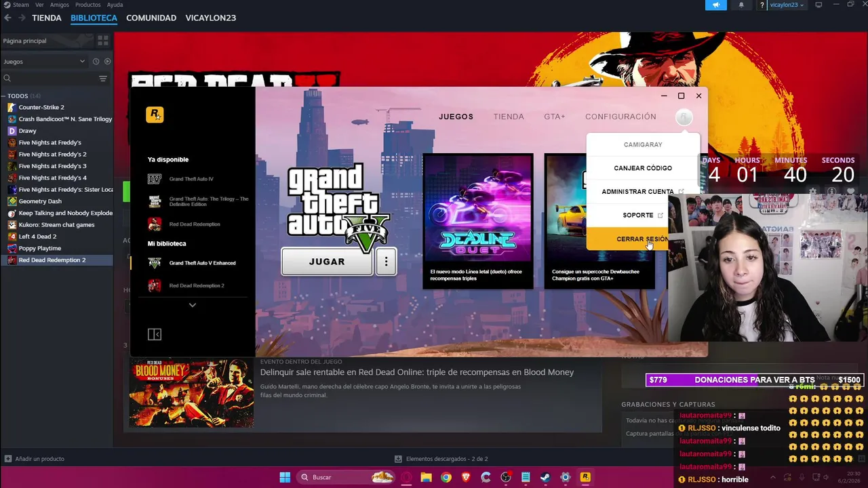Open advanced filter options icon
The height and width of the screenshot is (488, 868).
103,79
